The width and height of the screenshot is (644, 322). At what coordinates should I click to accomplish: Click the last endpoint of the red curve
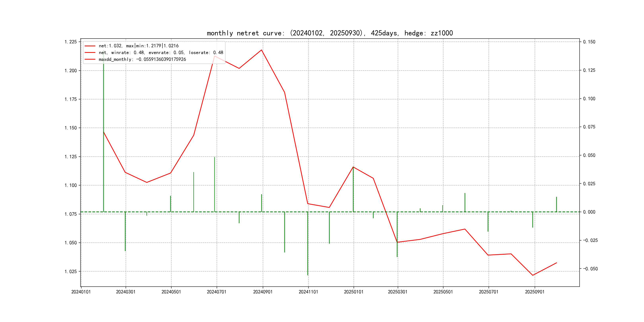(557, 263)
